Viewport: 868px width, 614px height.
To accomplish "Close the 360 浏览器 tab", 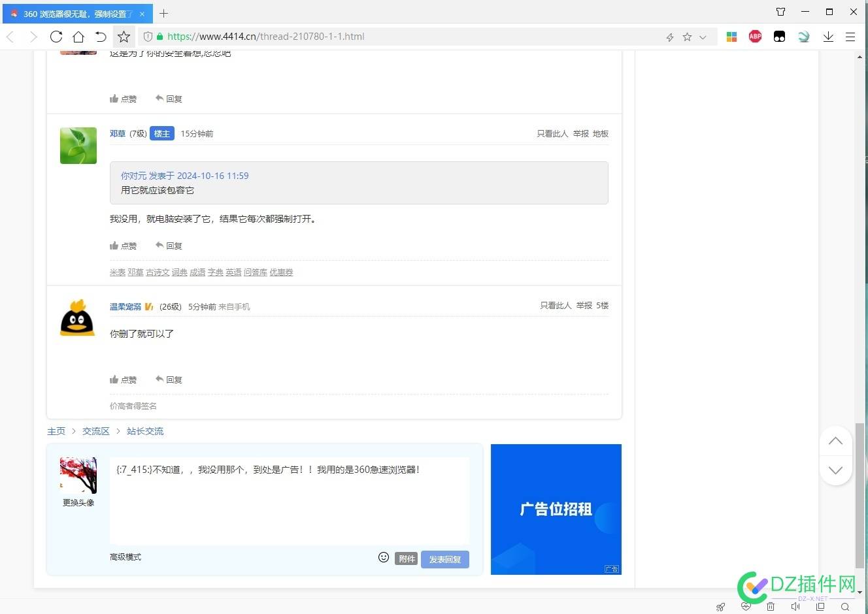I will pyautogui.click(x=142, y=14).
